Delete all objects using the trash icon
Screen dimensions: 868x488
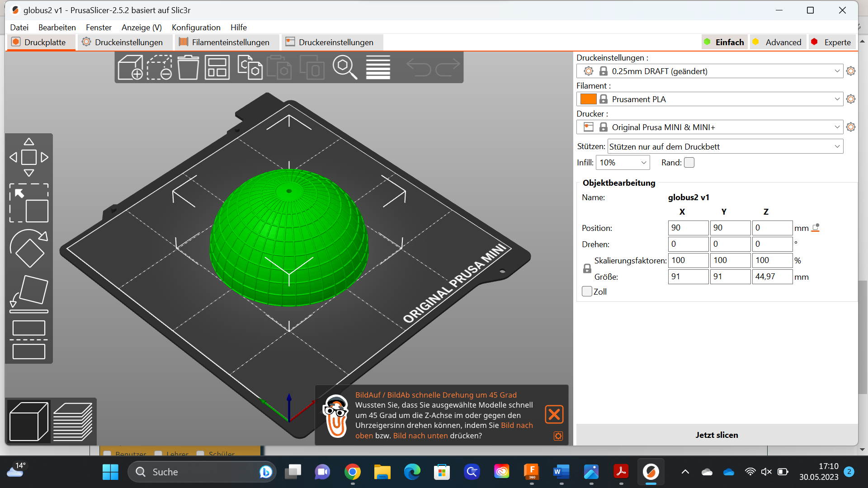point(189,67)
